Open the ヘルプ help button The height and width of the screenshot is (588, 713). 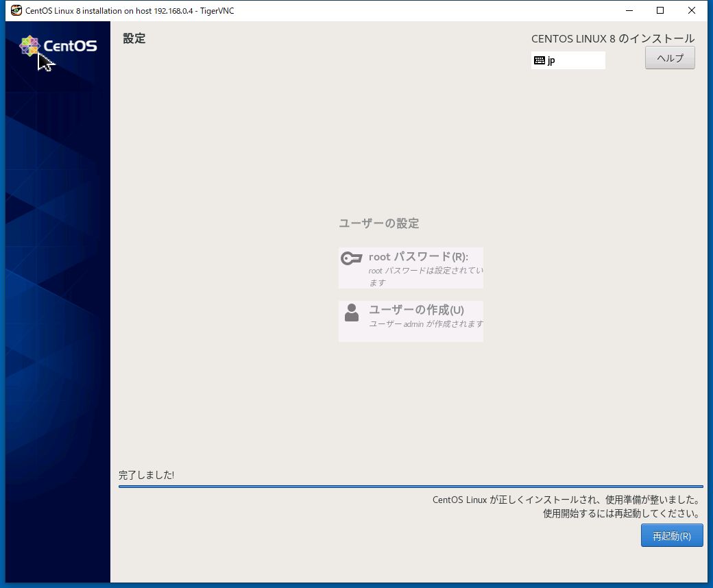(x=670, y=58)
